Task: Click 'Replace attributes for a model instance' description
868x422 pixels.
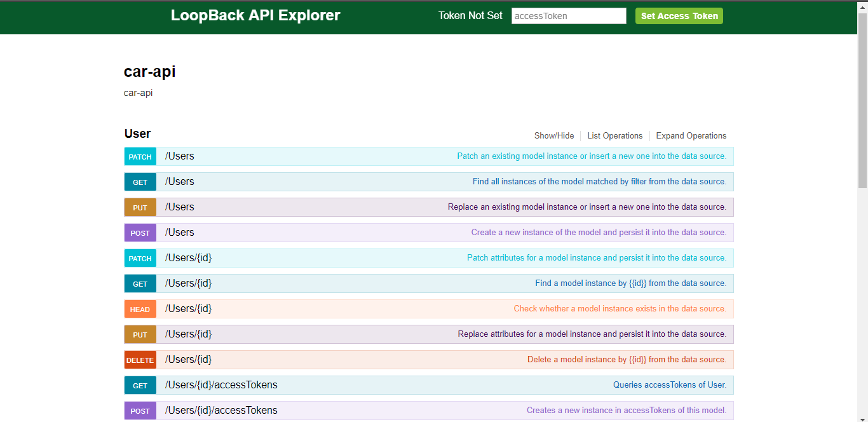Action: (592, 334)
